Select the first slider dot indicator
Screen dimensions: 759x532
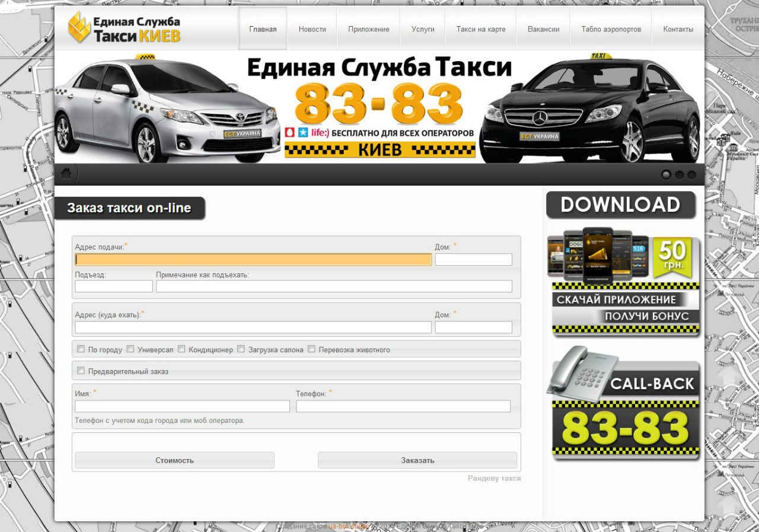tap(666, 174)
